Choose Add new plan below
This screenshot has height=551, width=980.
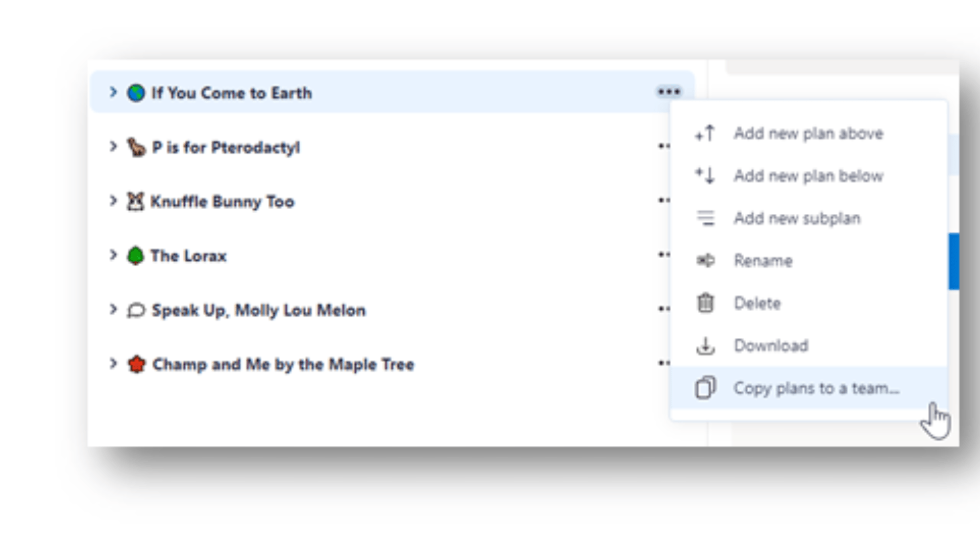[x=808, y=176]
